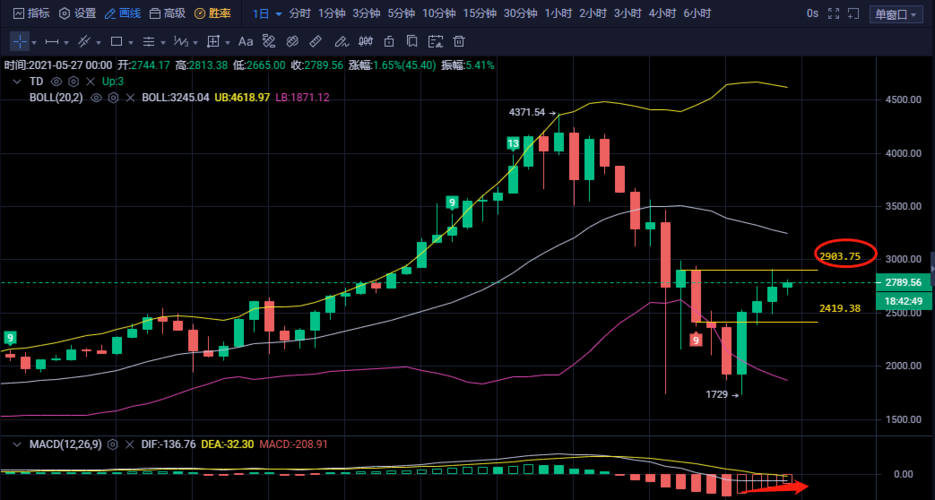Select the rectangle shape tool
935x500 pixels.
point(116,42)
